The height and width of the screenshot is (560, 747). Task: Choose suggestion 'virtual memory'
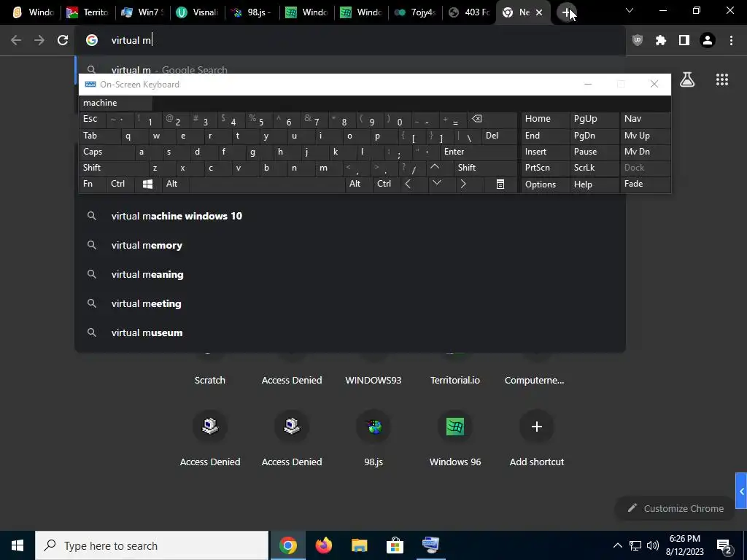(x=350, y=245)
